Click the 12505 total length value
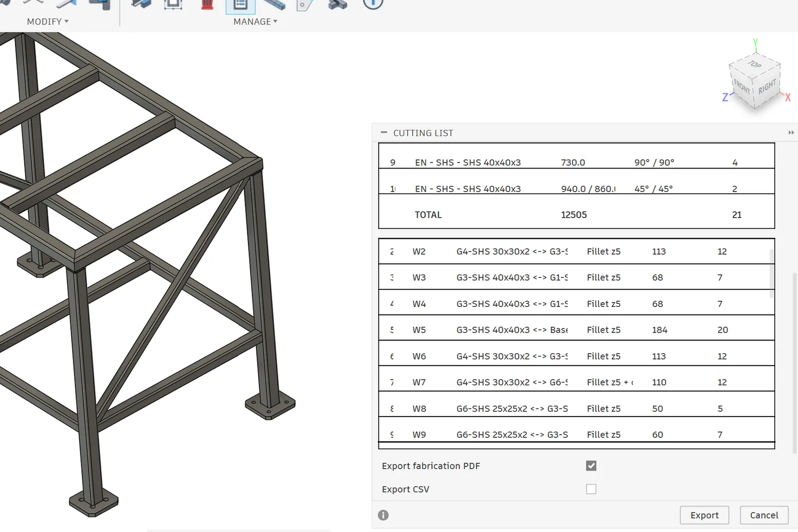Screen dimensions: 798x532 pyautogui.click(x=574, y=215)
